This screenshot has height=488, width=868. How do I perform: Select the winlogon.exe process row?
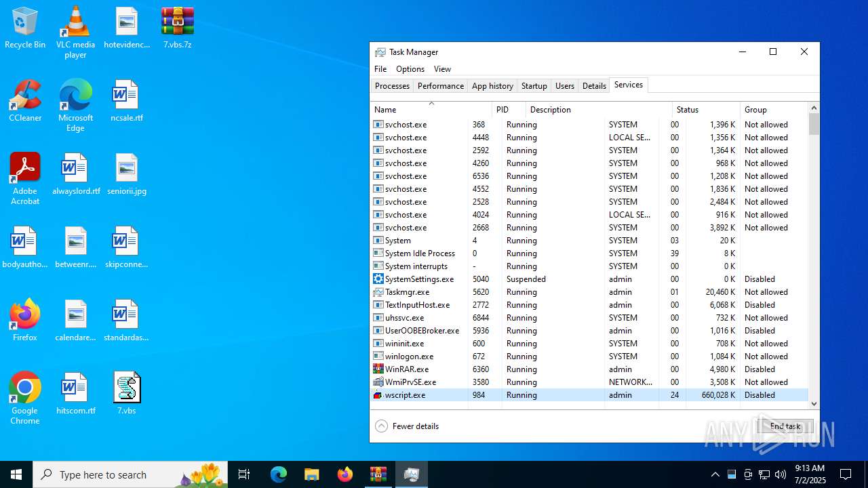point(589,357)
